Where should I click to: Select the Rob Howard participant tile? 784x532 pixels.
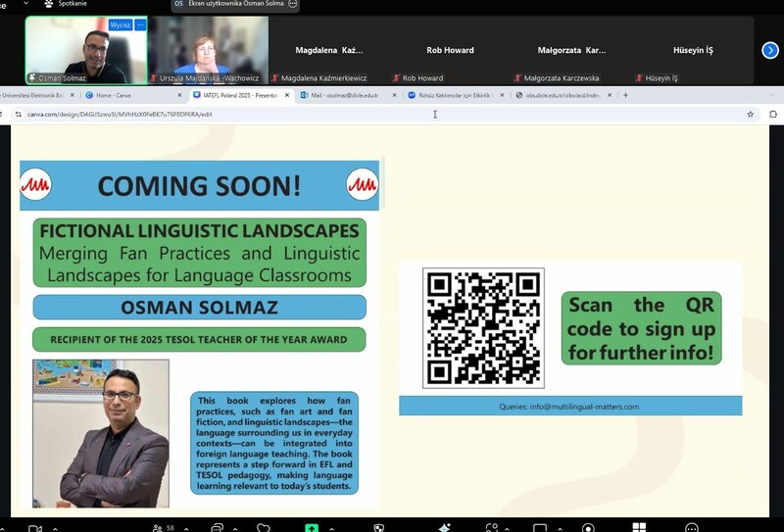tap(450, 50)
